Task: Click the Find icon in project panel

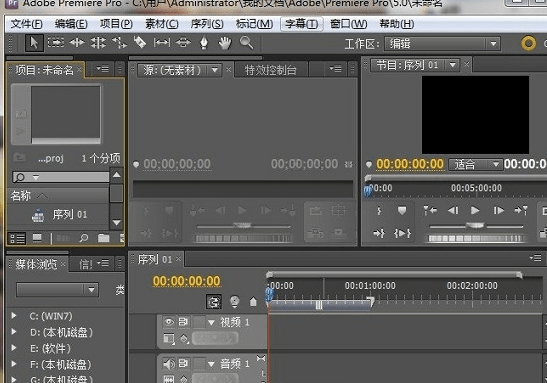Action: pyautogui.click(x=84, y=238)
